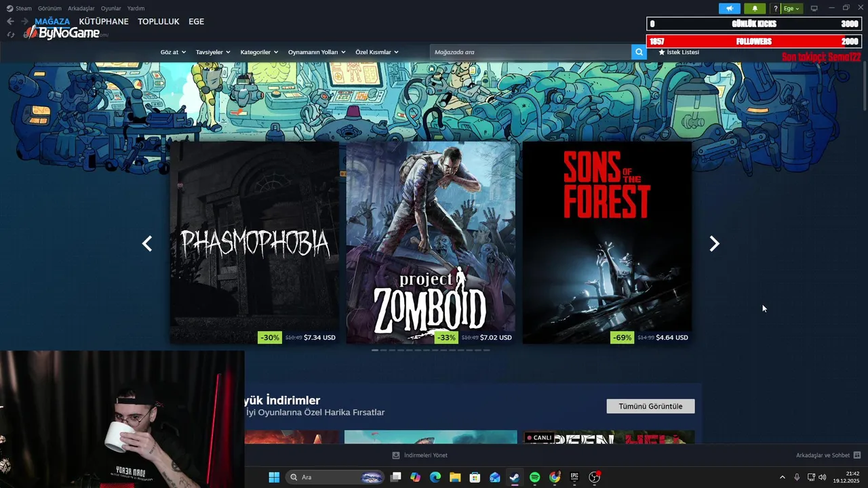Go to previous carousel slide arrow
The height and width of the screenshot is (488, 868).
pos(147,244)
